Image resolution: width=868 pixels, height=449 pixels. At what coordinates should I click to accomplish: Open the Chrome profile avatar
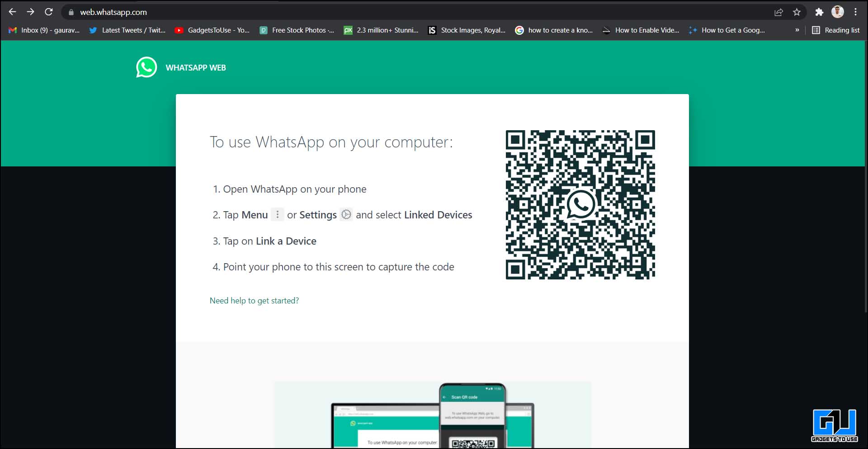tap(838, 12)
